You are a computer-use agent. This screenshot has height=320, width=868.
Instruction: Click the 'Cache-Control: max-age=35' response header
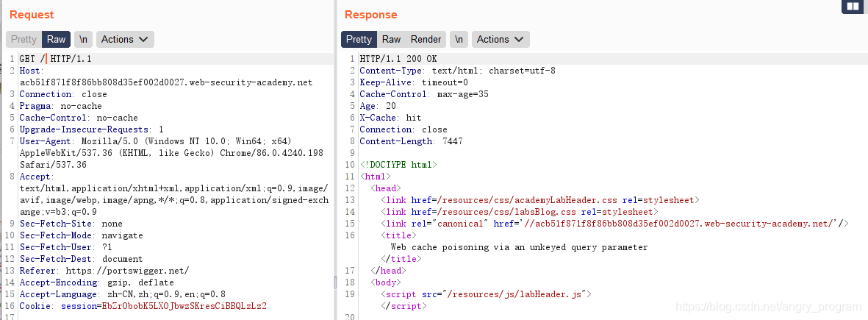424,94
